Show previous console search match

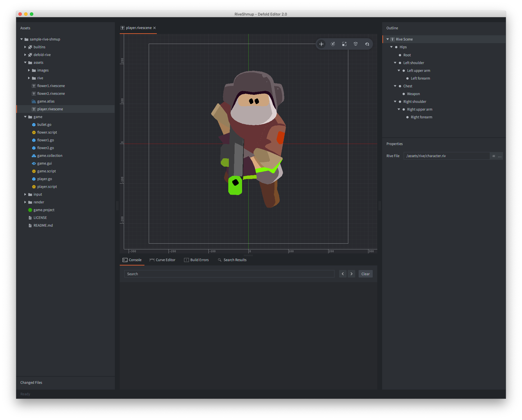343,274
